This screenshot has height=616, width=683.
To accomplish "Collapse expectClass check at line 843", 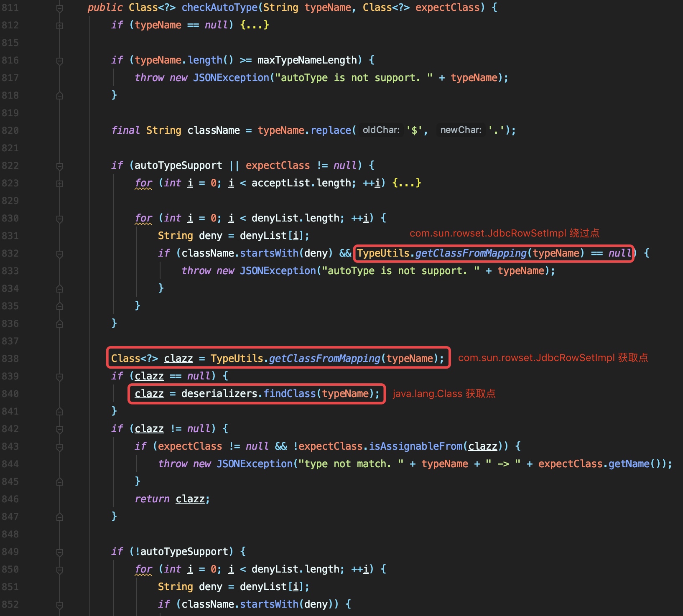I will click(60, 447).
